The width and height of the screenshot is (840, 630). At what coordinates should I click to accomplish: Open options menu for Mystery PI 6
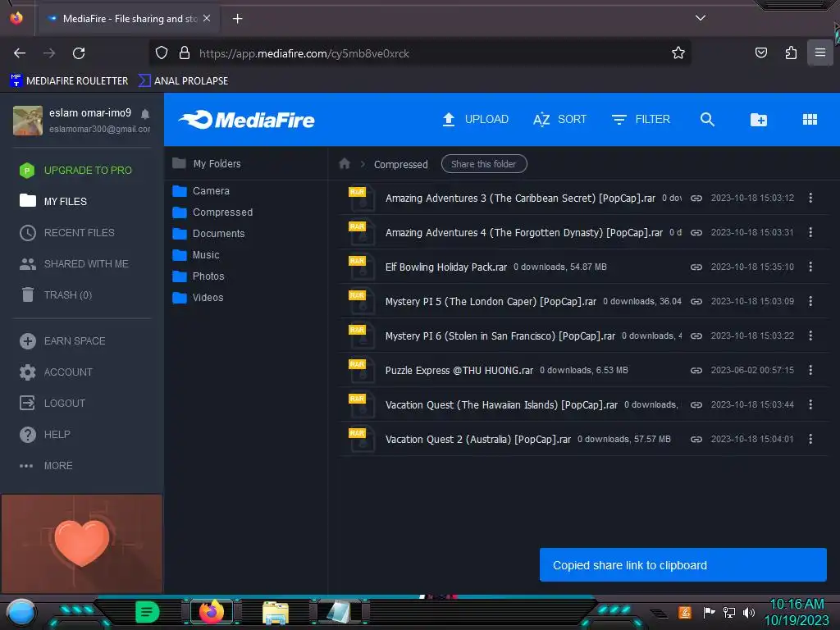coord(810,336)
